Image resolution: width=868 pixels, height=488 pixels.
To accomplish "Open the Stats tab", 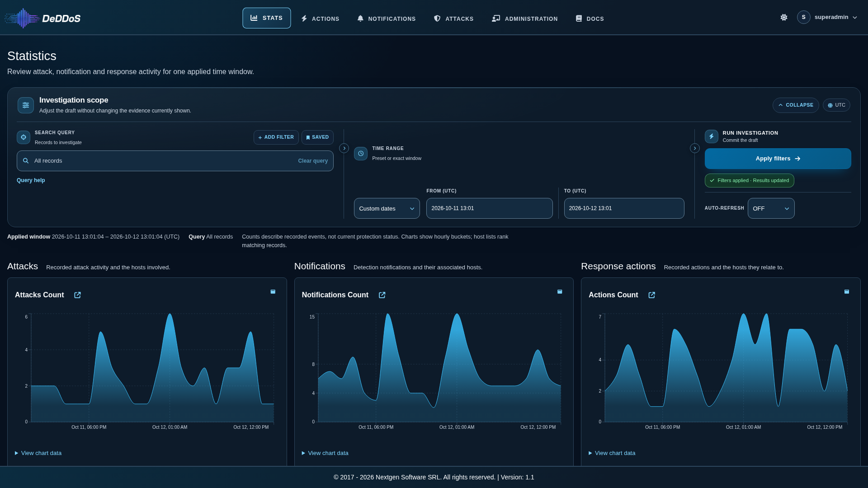I will pyautogui.click(x=267, y=18).
